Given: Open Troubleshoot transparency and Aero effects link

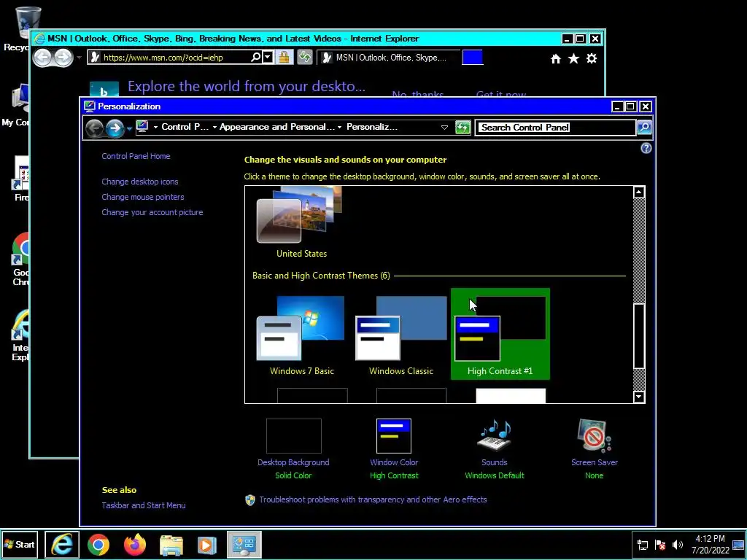Looking at the screenshot, I should (373, 499).
